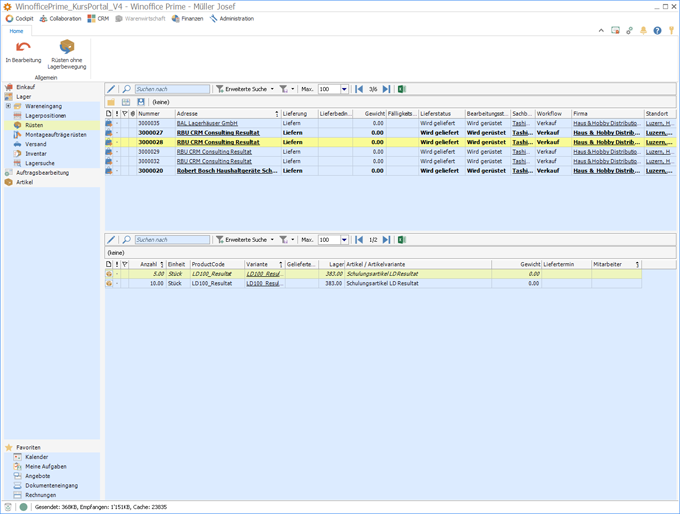The height and width of the screenshot is (514, 680).
Task: Click the pencil edit icon in the upper toolbar
Action: pos(111,89)
